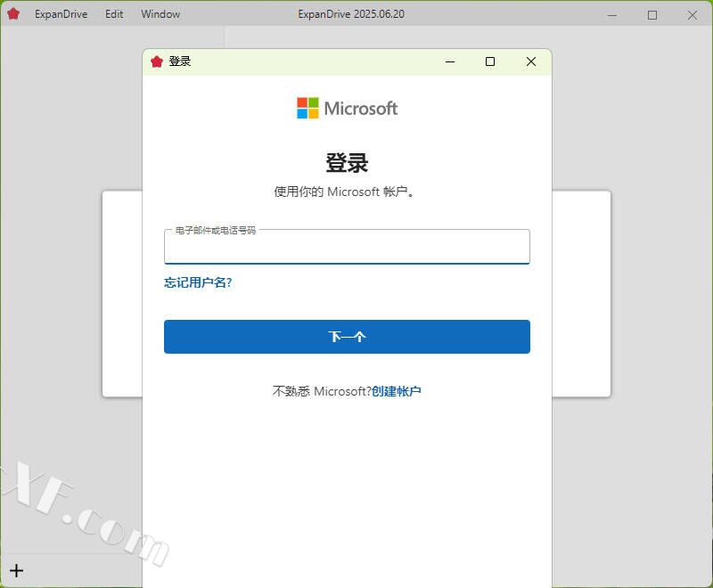Close the 登录 dialog window
The image size is (713, 588).
pyautogui.click(x=531, y=61)
